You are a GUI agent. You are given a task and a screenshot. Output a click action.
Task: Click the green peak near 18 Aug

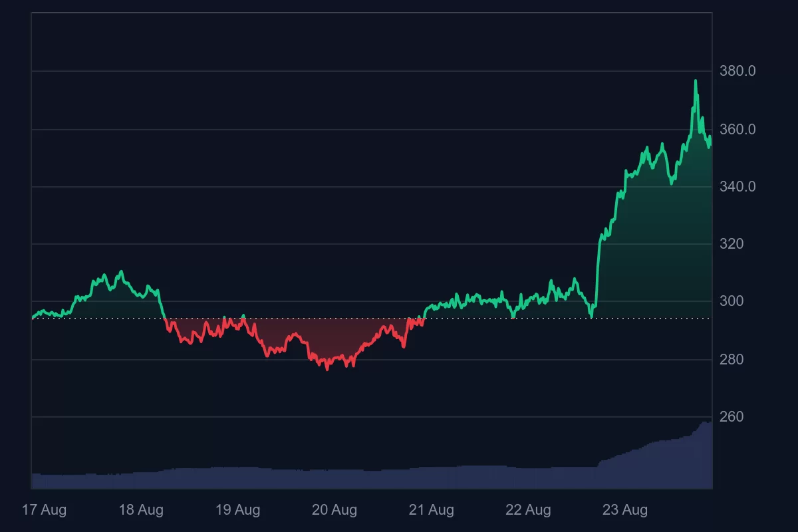[x=120, y=272]
